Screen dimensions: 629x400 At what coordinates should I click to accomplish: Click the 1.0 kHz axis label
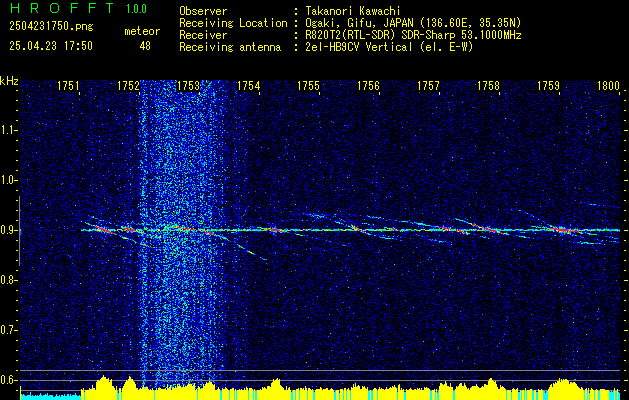[x=9, y=180]
